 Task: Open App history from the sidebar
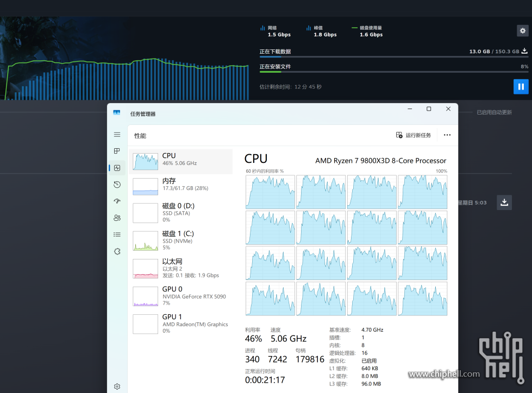(x=117, y=185)
